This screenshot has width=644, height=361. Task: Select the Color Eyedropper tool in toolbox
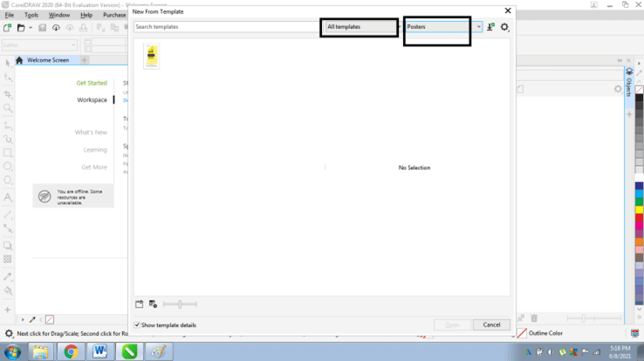(8, 276)
